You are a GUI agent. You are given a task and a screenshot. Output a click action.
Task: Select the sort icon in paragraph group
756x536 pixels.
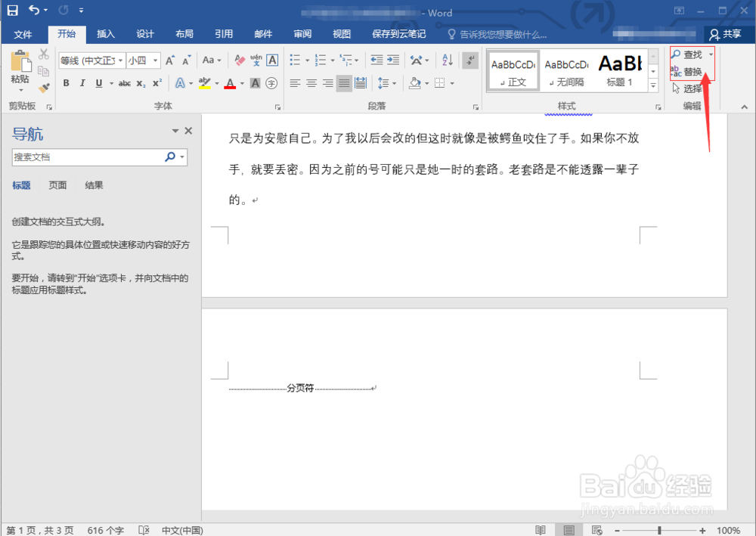[x=447, y=60]
